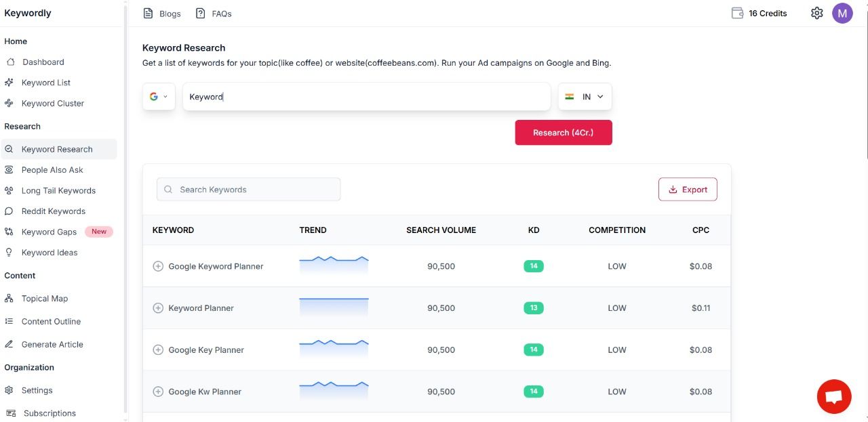The image size is (868, 422).
Task: Click the keyword input field containing 'Keyword'
Action: 366,97
